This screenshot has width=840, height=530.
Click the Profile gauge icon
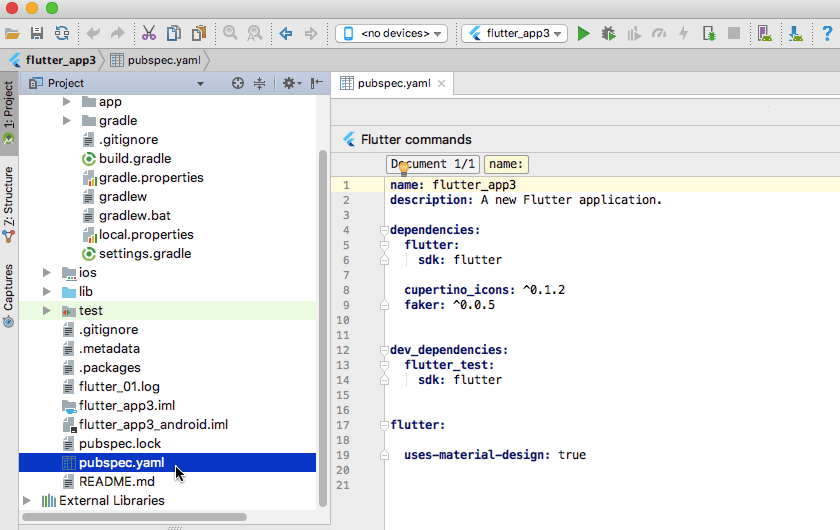tap(659, 34)
